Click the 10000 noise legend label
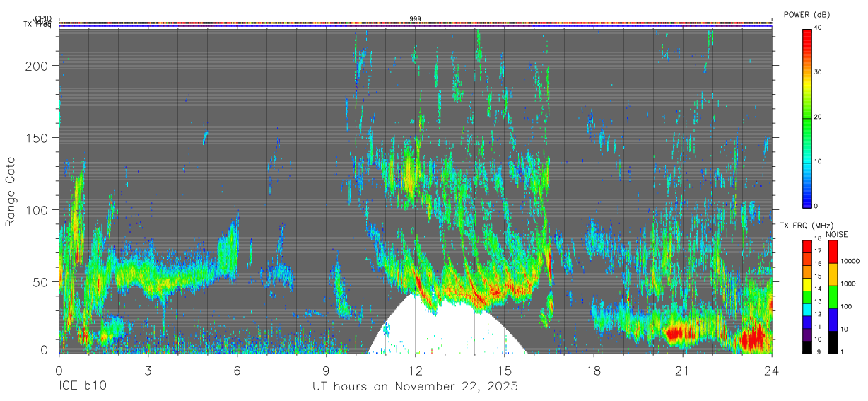This screenshot has width=868, height=401. (850, 262)
